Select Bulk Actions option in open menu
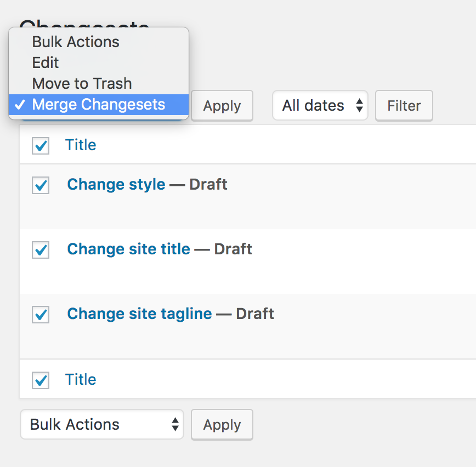Viewport: 476px width, 467px height. (x=76, y=42)
